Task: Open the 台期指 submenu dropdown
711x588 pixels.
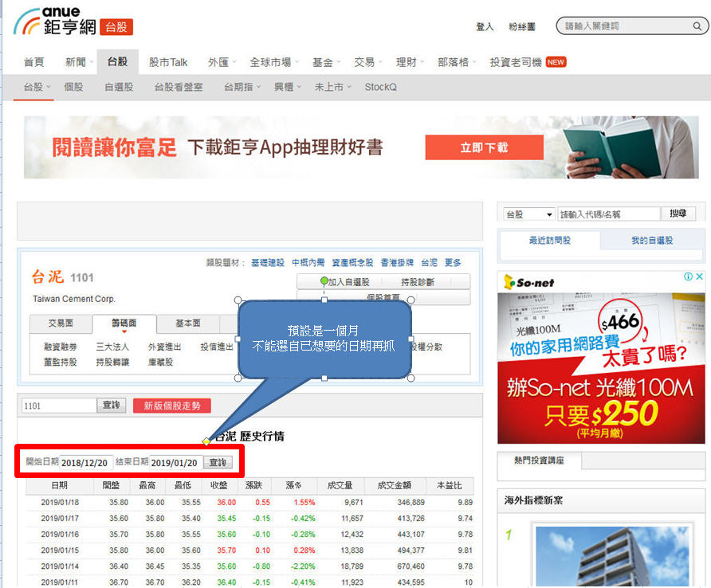Action: 242,87
